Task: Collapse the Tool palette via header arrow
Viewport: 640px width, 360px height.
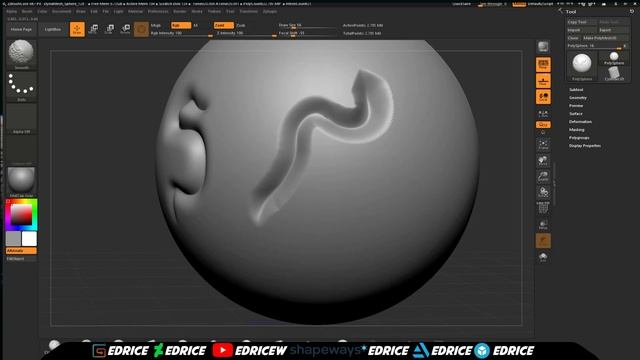Action: (x=560, y=11)
